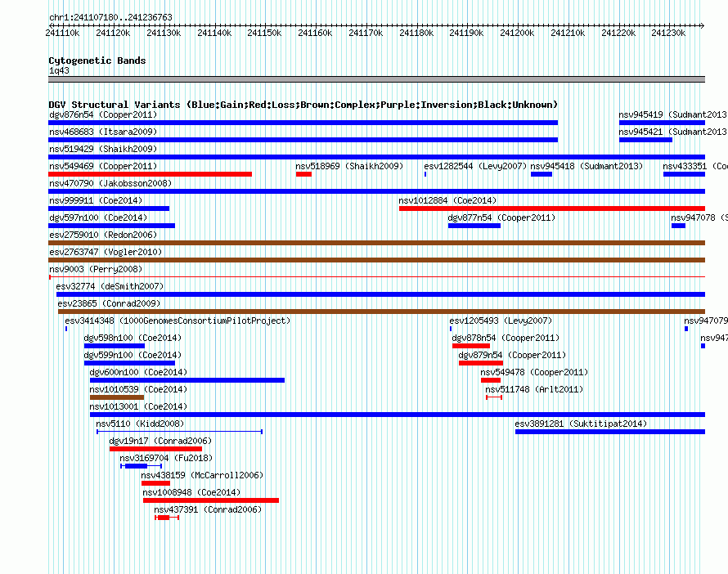Click the 241130k ruler tick label

tap(164, 33)
